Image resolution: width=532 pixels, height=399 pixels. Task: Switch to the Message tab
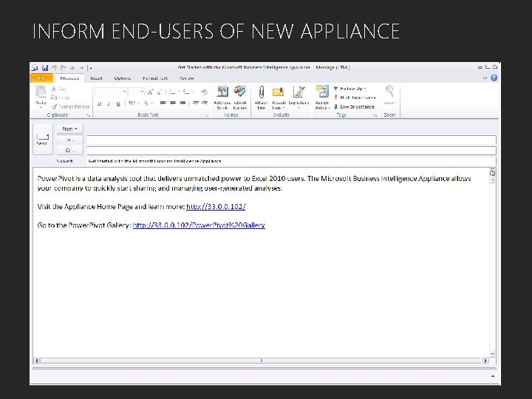(x=69, y=78)
